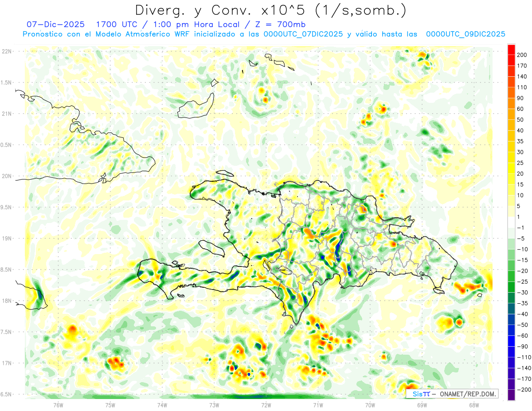532x411 pixels.
Task: Pick the colorbar band between -60 and -90
Action: coord(511,341)
